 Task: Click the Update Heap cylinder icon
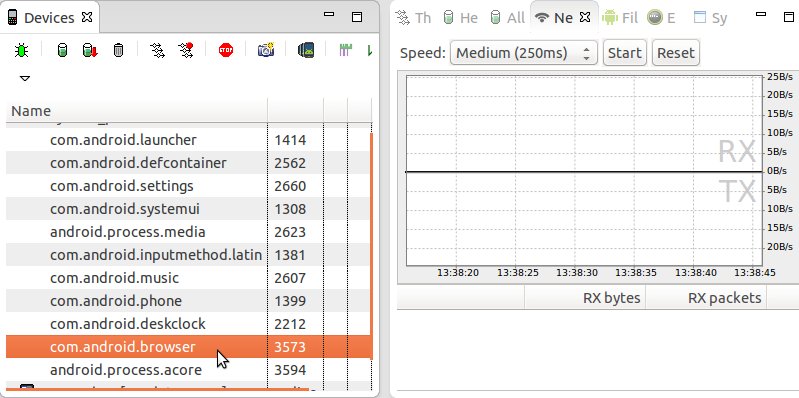point(62,50)
